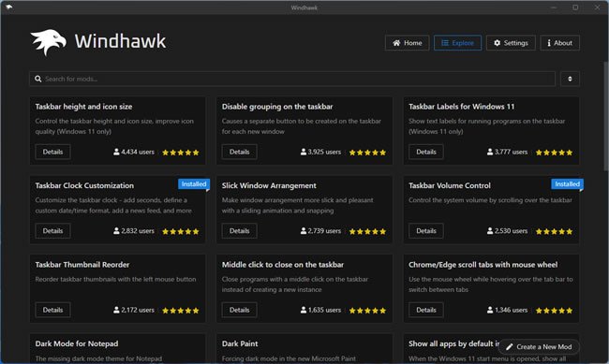
Task: Click the search magnifier icon
Action: coord(38,79)
